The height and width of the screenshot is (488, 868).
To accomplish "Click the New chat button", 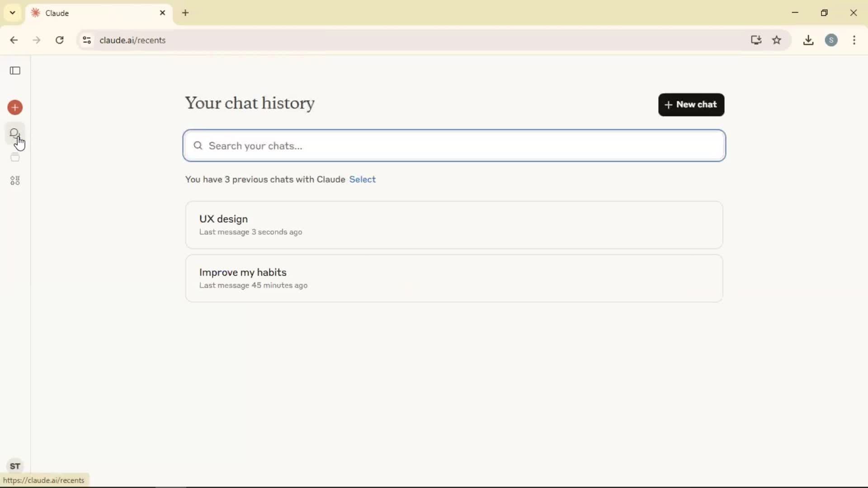I will [691, 105].
